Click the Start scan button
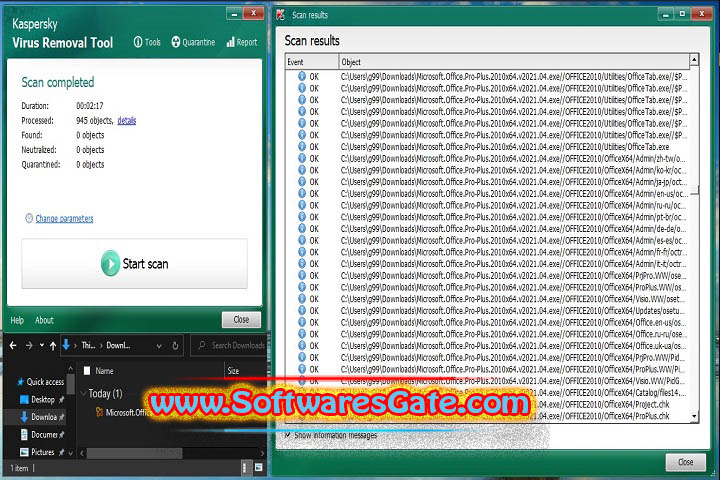The width and height of the screenshot is (720, 480). click(x=134, y=264)
